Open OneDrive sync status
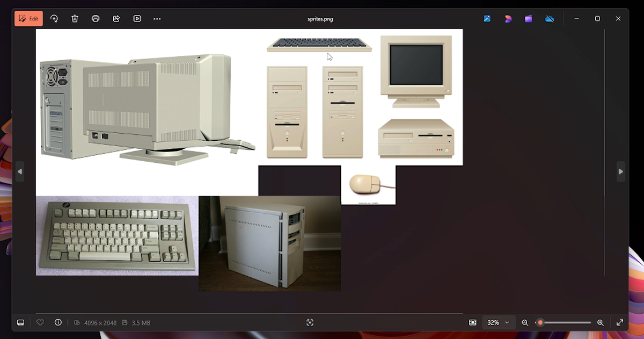644x339 pixels. pyautogui.click(x=550, y=18)
